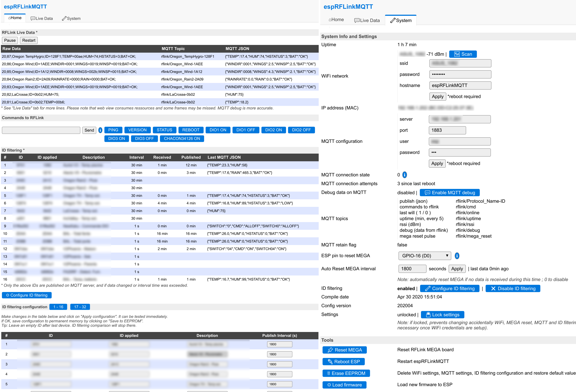The width and height of the screenshot is (576, 392).
Task: Click the info icon next to Send
Action: [100, 130]
